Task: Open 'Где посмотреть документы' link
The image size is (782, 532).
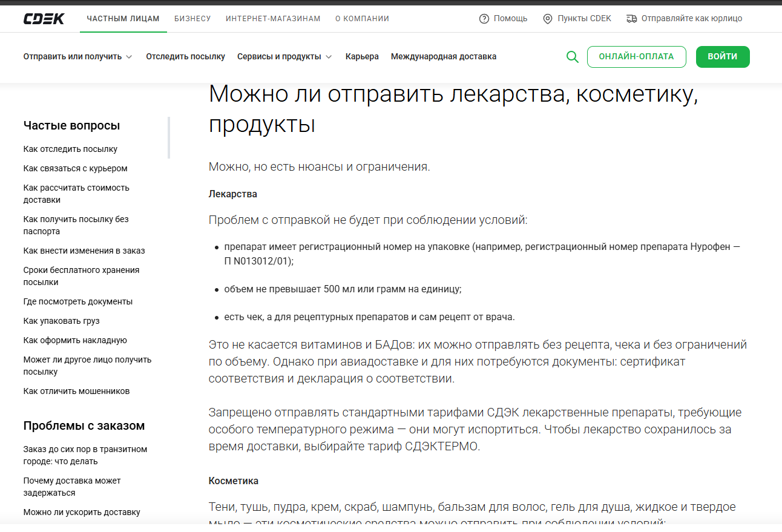Action: (x=77, y=301)
